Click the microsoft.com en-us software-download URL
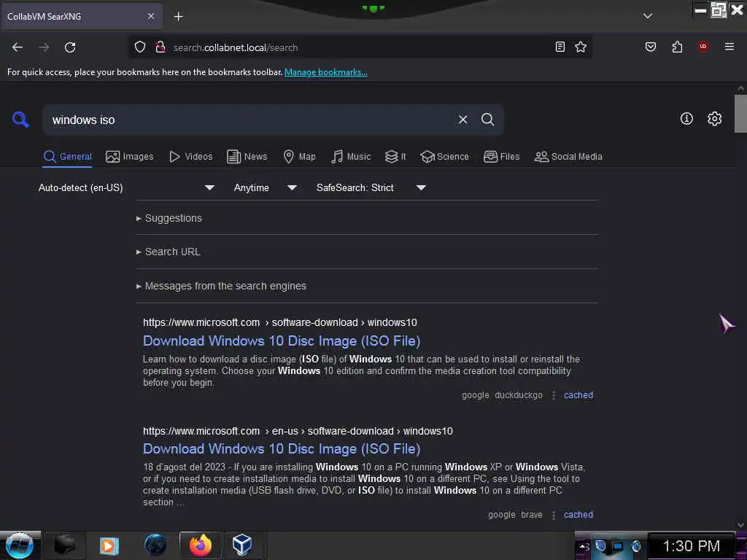This screenshot has width=747, height=560. pos(298,431)
